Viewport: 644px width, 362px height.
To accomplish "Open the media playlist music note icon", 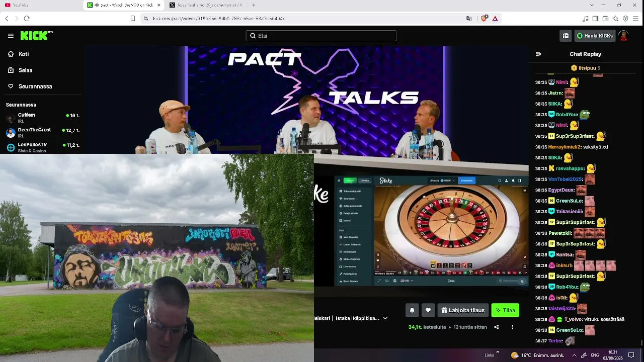I will 585,19.
